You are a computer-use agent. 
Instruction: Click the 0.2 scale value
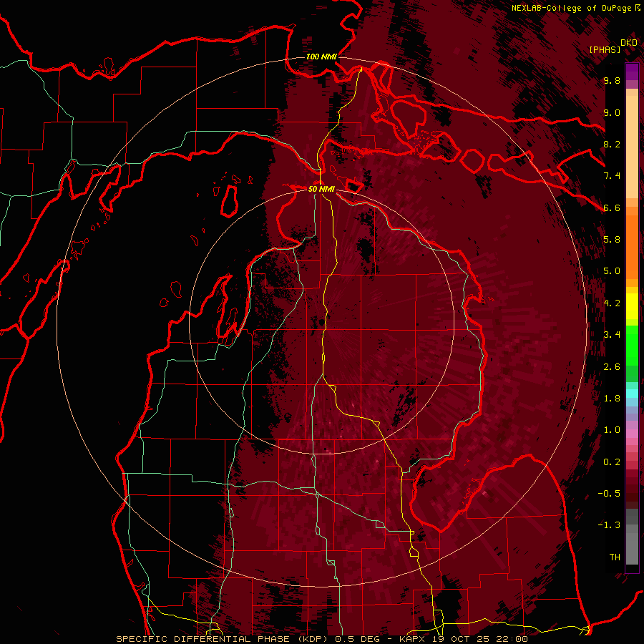click(612, 462)
